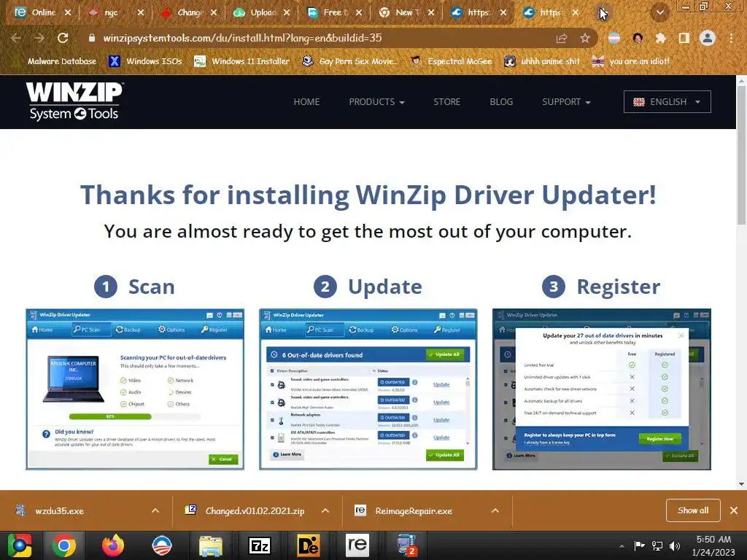Image resolution: width=747 pixels, height=560 pixels.
Task: Open the ENGLISH language selector
Action: tap(667, 102)
